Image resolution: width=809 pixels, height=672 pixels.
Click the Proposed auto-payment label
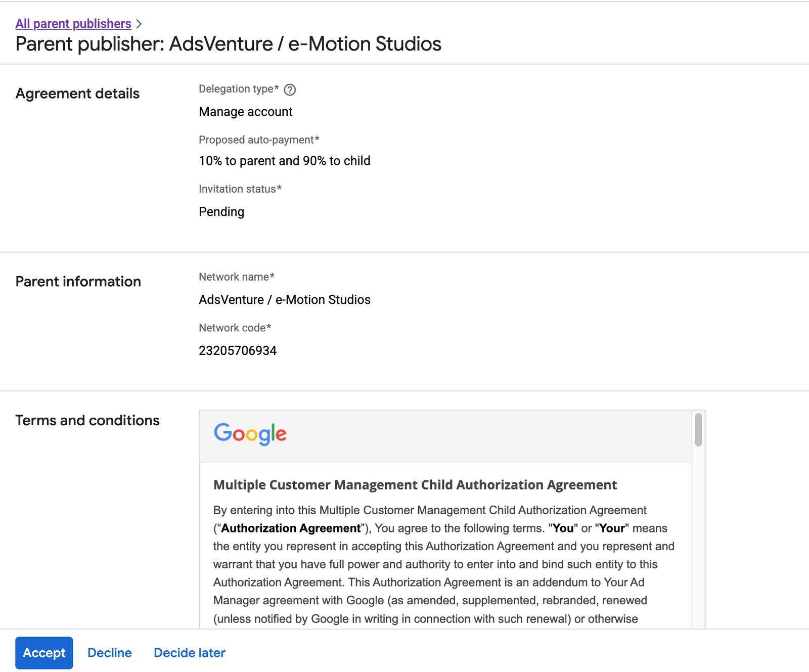pyautogui.click(x=259, y=140)
